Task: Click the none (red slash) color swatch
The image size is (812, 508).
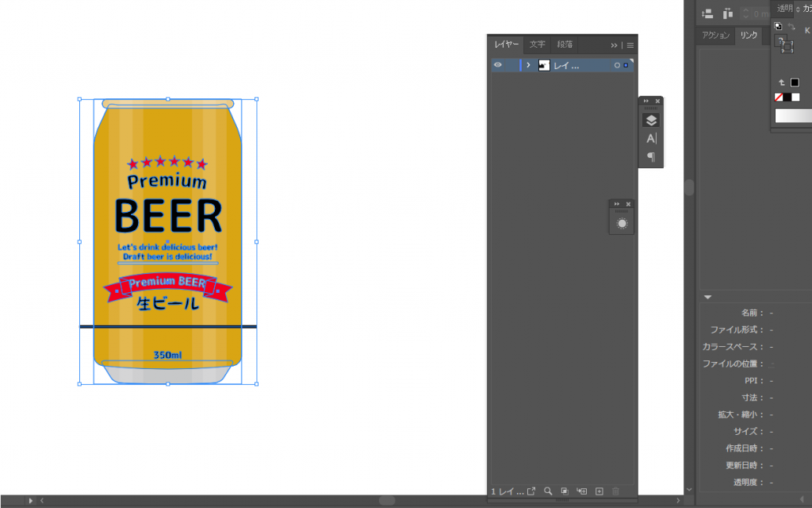Action: [x=779, y=98]
